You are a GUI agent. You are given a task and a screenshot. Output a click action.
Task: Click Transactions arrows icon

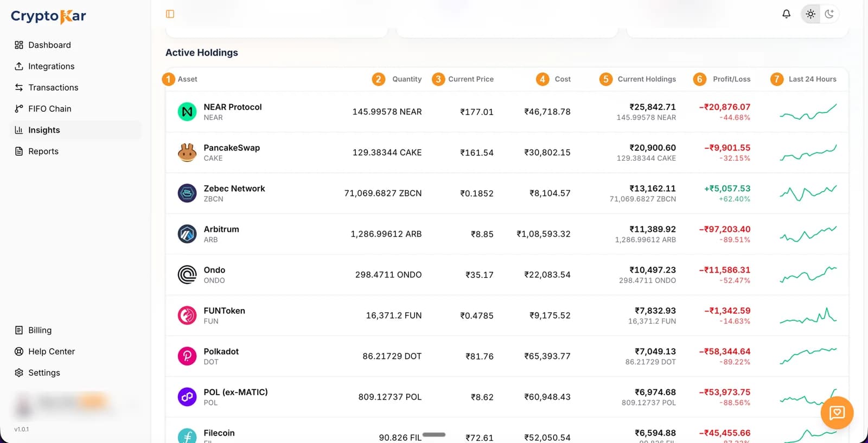click(x=19, y=87)
